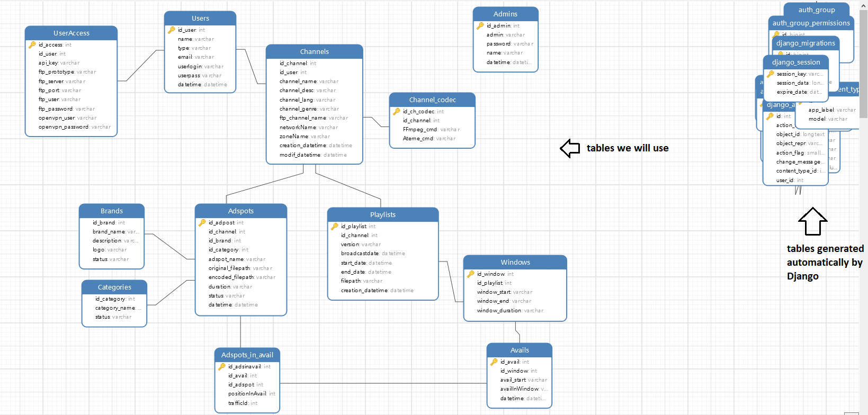Click the key icon beside id_playlist
Screen dimensions: 868x415
335,227
